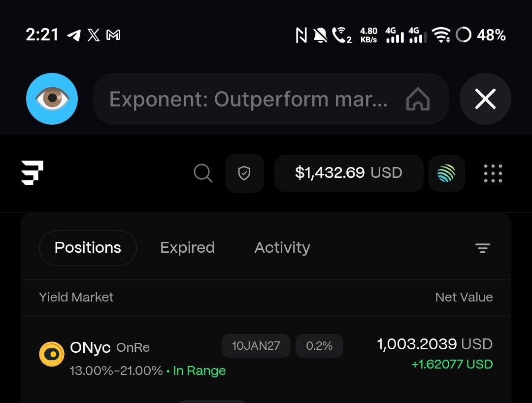Select the Positions tab
The height and width of the screenshot is (403, 532).
coord(88,248)
